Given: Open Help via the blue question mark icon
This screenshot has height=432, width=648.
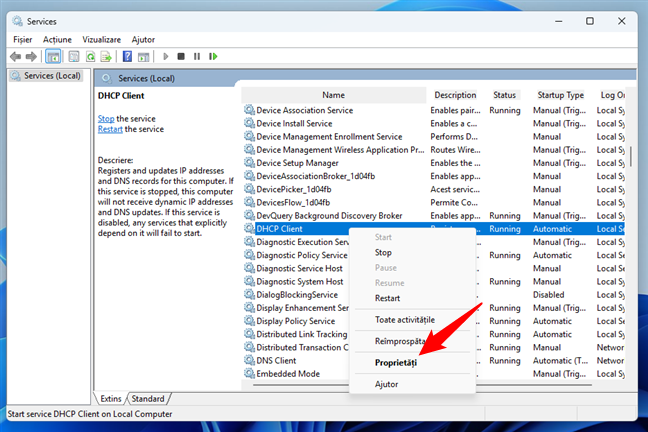Looking at the screenshot, I should click(127, 57).
